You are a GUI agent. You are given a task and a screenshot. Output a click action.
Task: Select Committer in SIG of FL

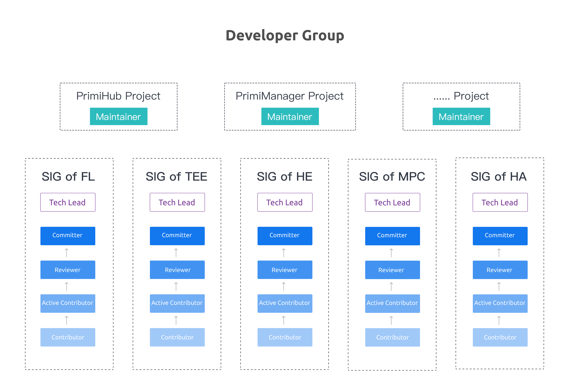pos(68,236)
